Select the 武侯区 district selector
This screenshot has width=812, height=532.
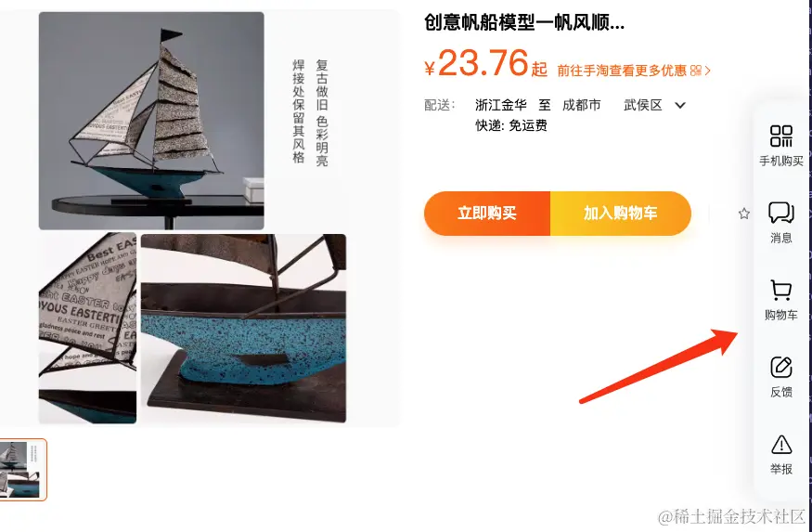[643, 105]
